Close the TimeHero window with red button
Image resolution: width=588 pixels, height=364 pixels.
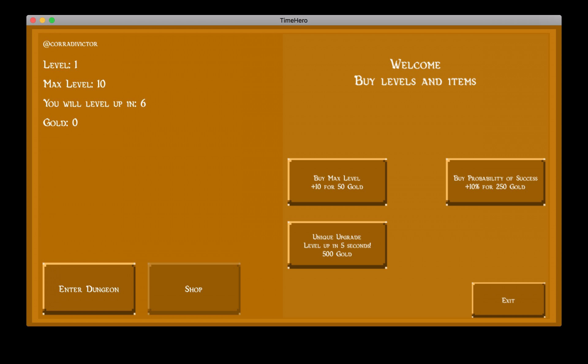click(33, 20)
